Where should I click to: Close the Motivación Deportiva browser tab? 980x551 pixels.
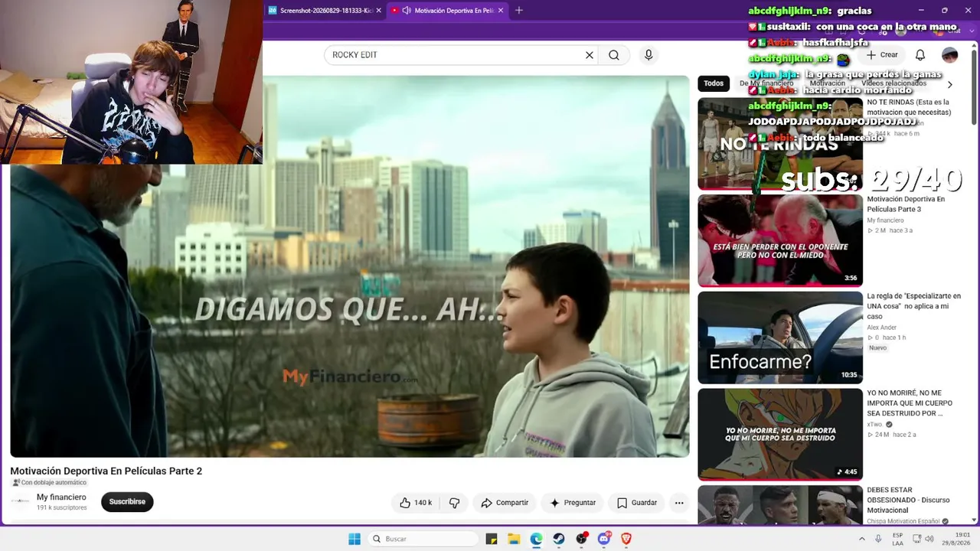pyautogui.click(x=501, y=11)
